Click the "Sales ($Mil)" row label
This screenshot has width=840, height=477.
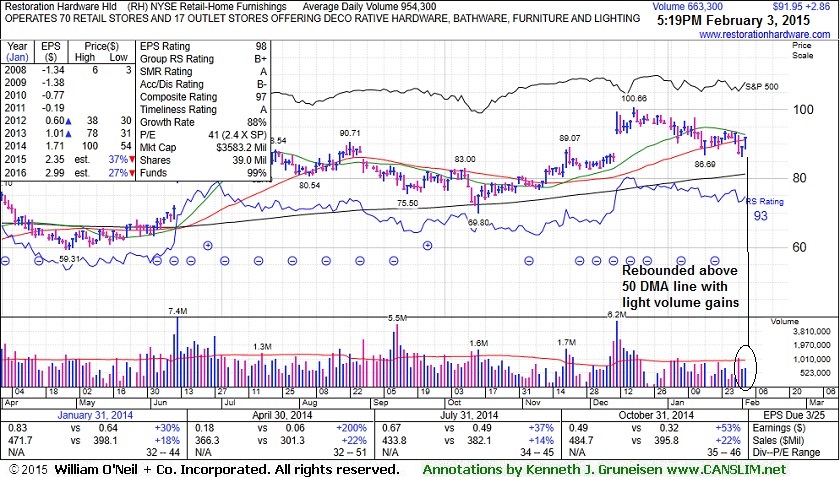(779, 440)
